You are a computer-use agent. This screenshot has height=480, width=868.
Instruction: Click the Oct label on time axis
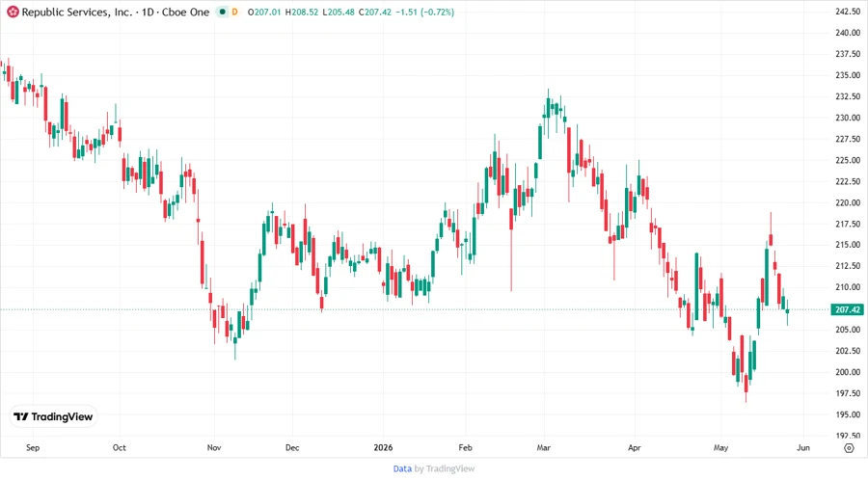pos(119,447)
